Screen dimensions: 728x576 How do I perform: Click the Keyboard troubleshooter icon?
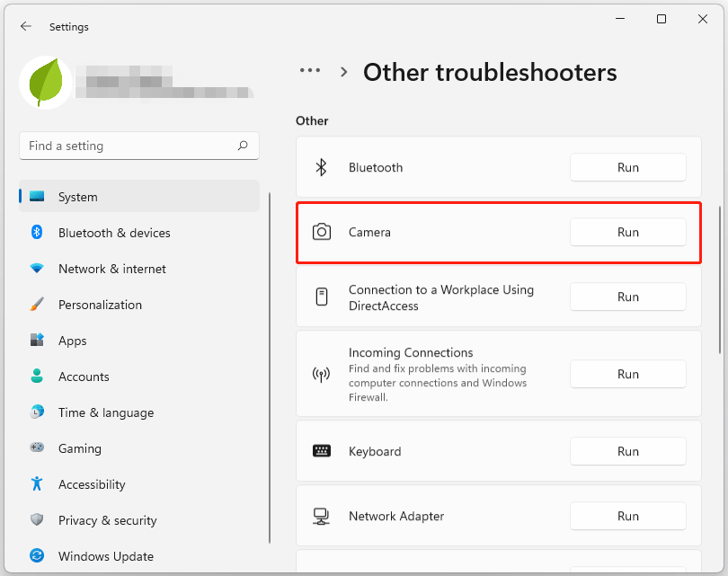(321, 451)
